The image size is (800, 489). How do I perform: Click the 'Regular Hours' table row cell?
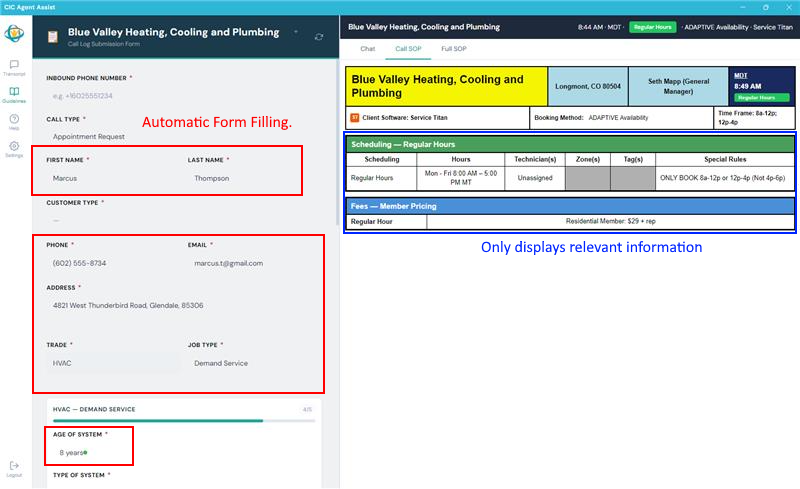pyautogui.click(x=382, y=178)
